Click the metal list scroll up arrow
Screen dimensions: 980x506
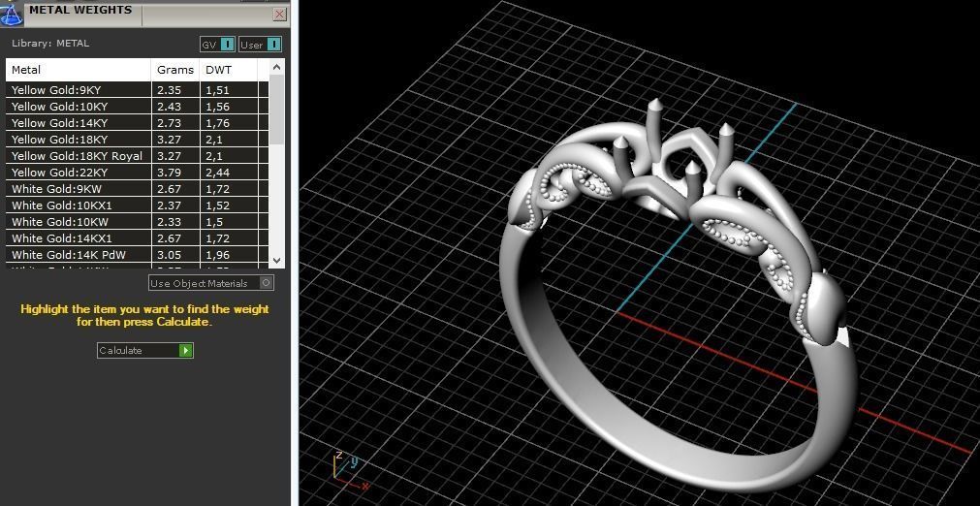(277, 66)
